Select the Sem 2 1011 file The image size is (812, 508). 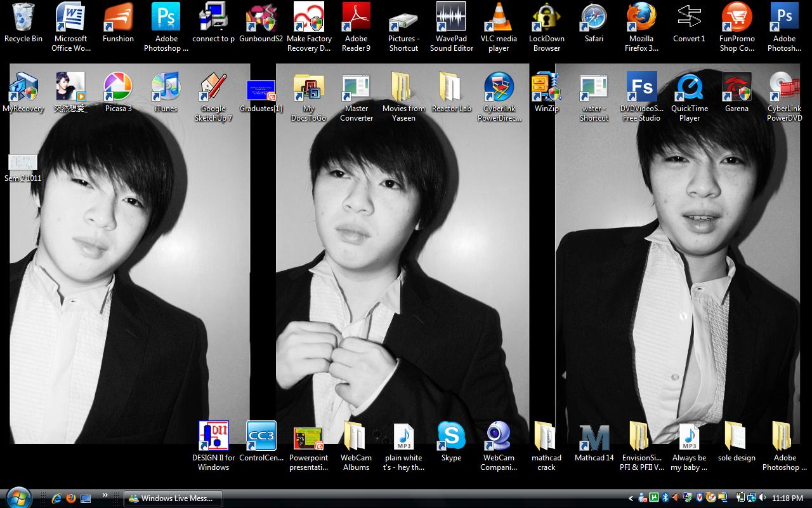tap(23, 168)
